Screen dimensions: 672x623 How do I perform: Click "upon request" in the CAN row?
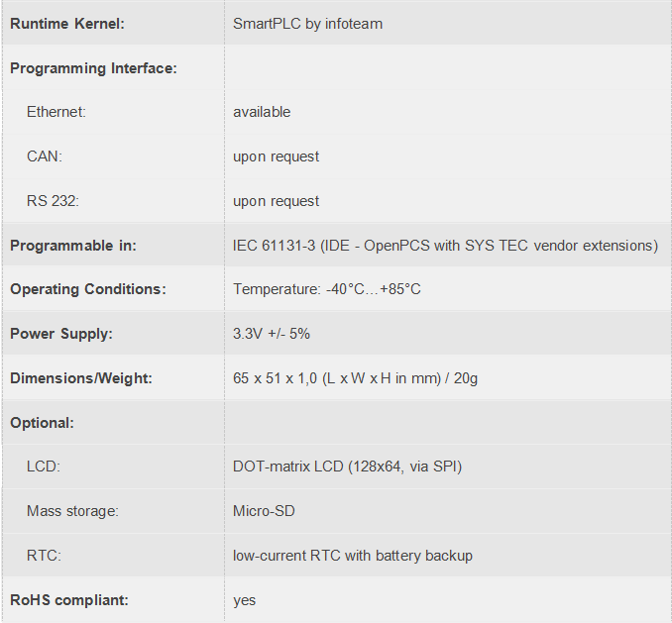coord(276,156)
